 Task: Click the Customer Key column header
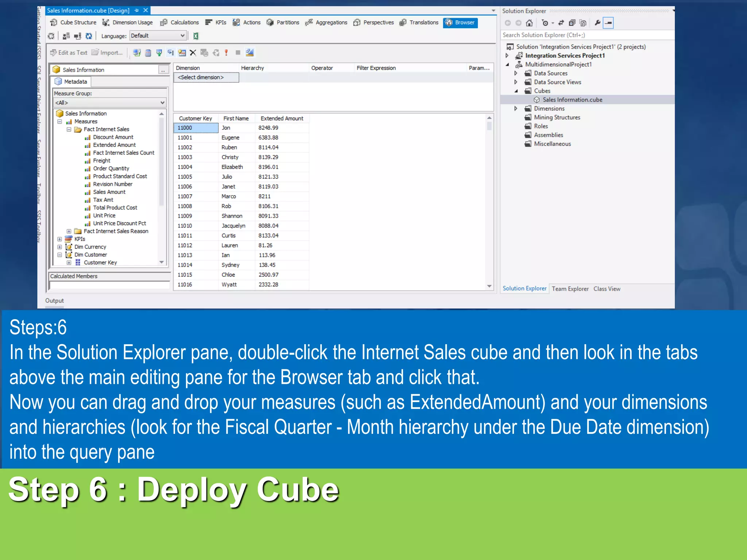coord(196,118)
